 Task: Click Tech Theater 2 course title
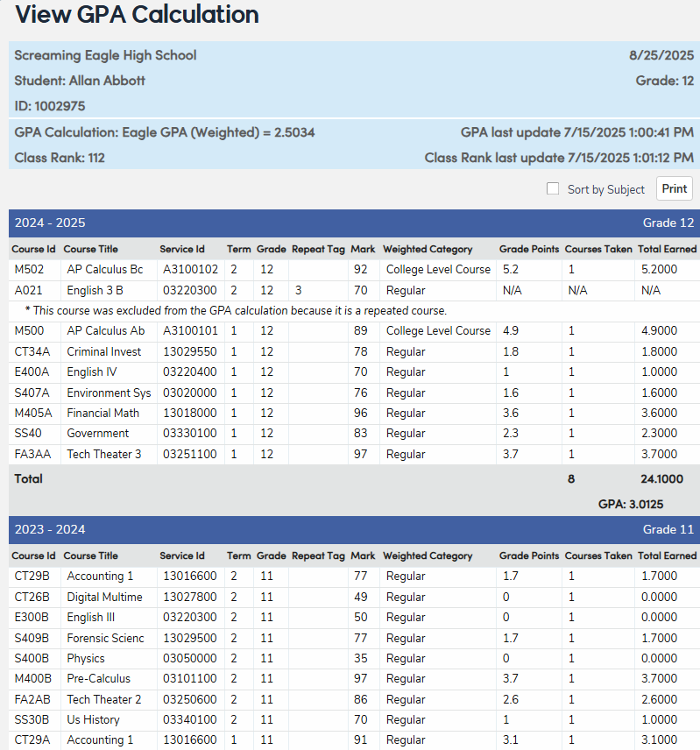[104, 699]
